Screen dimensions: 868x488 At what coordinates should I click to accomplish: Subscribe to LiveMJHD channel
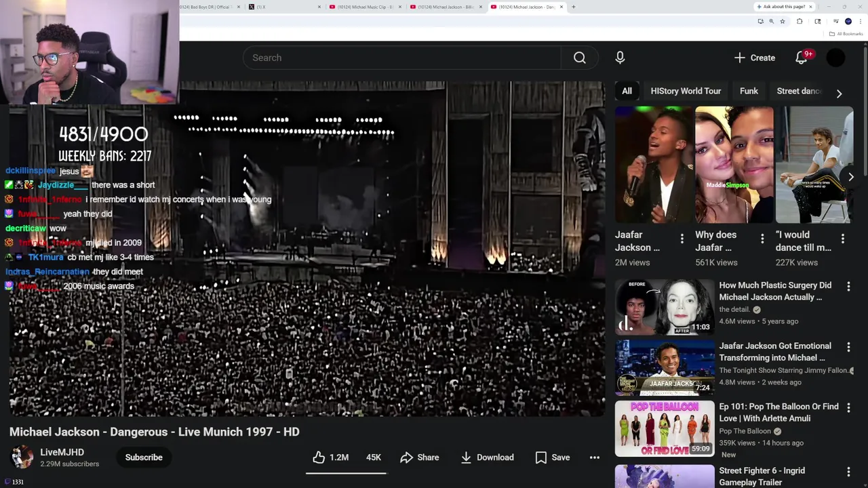[144, 457]
